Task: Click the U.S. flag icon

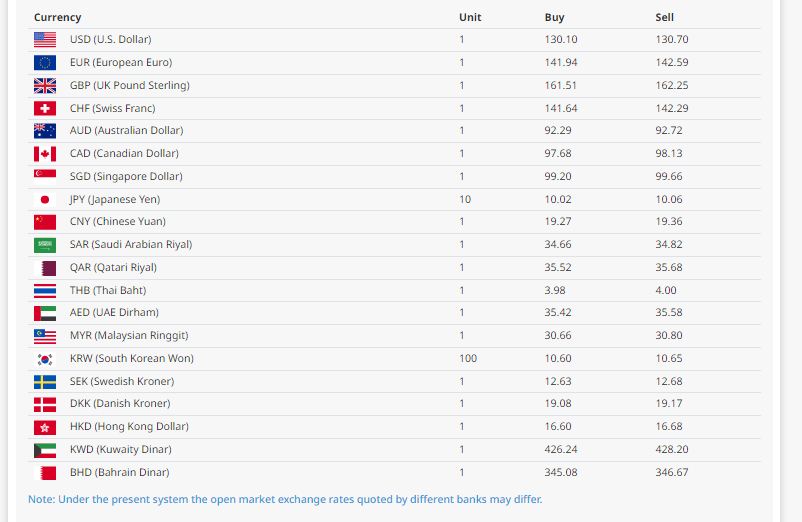Action: (45, 40)
